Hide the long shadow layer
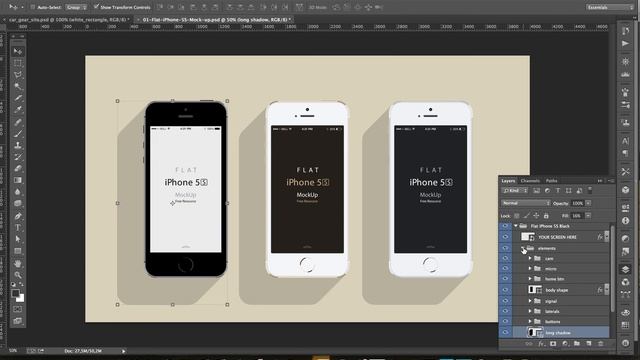This screenshot has height=360, width=640. pos(505,333)
